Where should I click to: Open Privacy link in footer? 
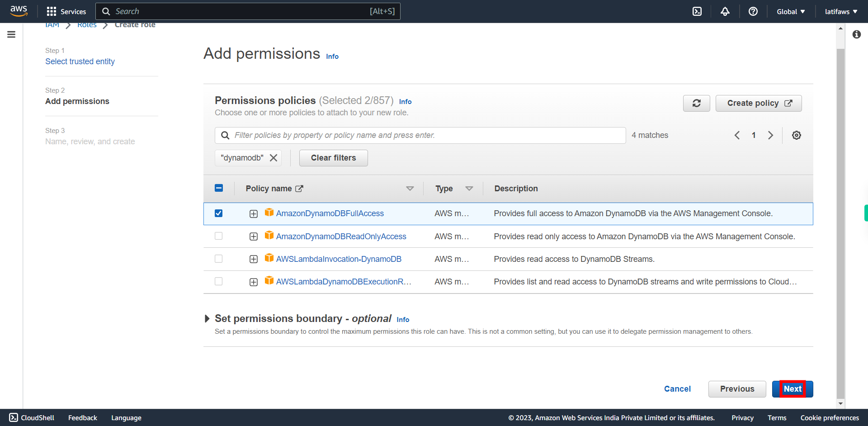[742, 418]
